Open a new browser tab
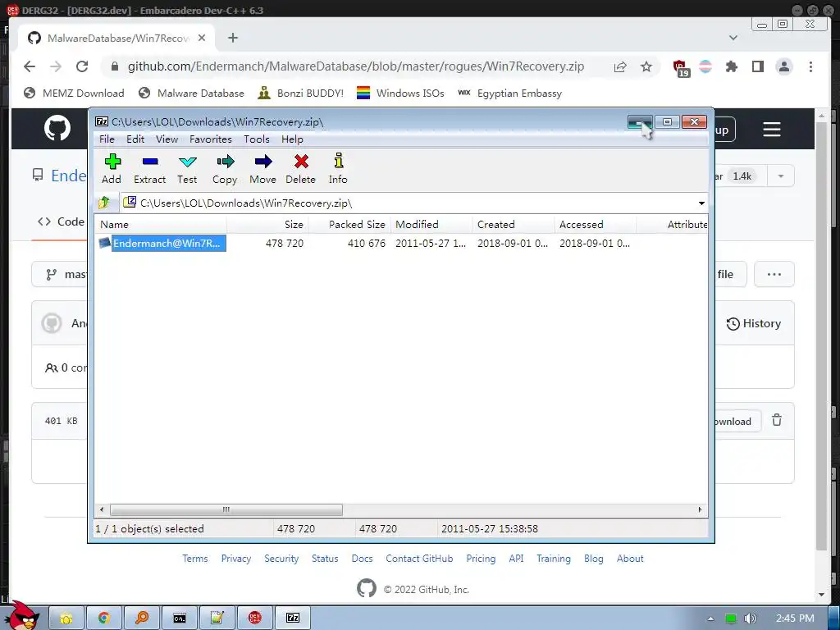This screenshot has width=840, height=630. point(232,38)
